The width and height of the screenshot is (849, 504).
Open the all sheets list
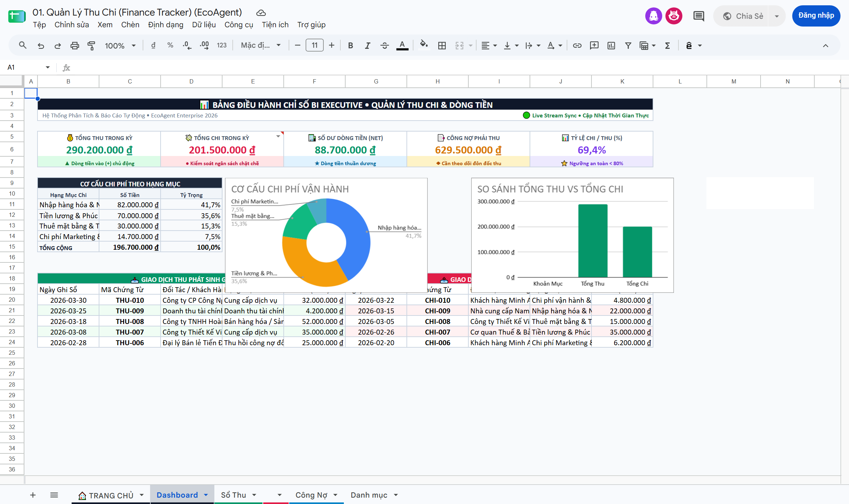point(54,495)
